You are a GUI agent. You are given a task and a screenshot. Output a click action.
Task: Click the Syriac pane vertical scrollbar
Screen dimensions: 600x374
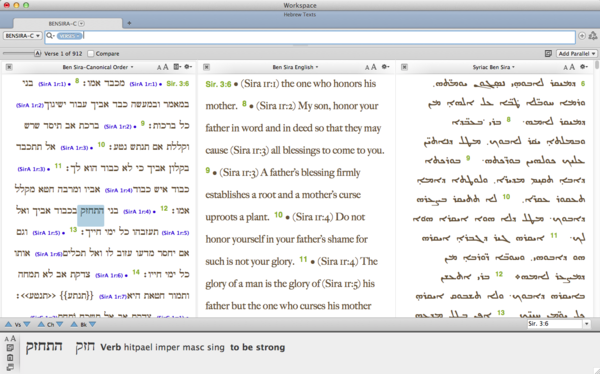tap(597, 189)
